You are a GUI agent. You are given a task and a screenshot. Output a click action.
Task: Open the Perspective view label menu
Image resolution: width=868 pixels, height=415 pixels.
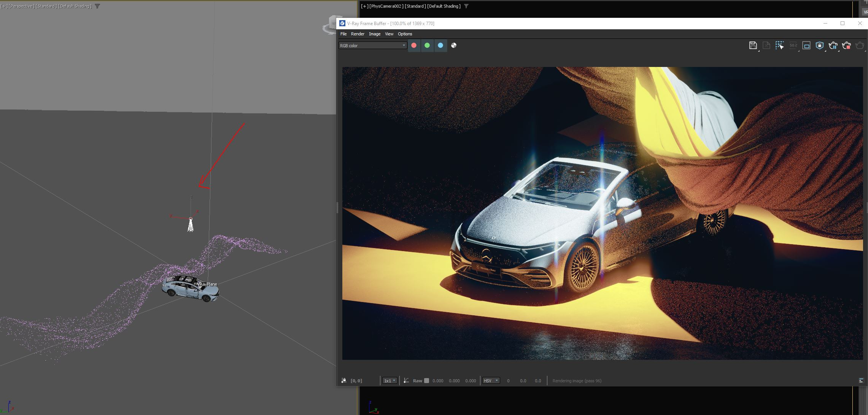coord(21,6)
